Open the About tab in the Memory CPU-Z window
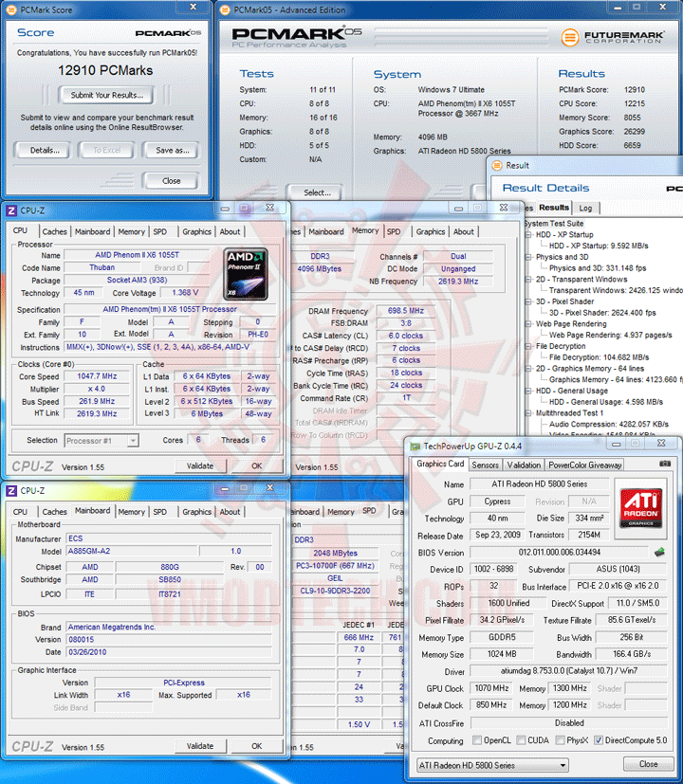Image resolution: width=683 pixels, height=784 pixels. 463,231
